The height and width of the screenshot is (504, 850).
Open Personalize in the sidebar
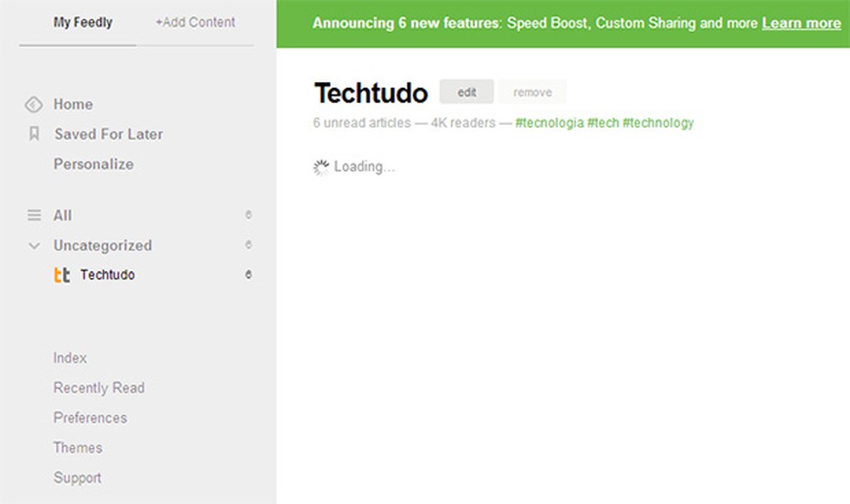pos(93,164)
